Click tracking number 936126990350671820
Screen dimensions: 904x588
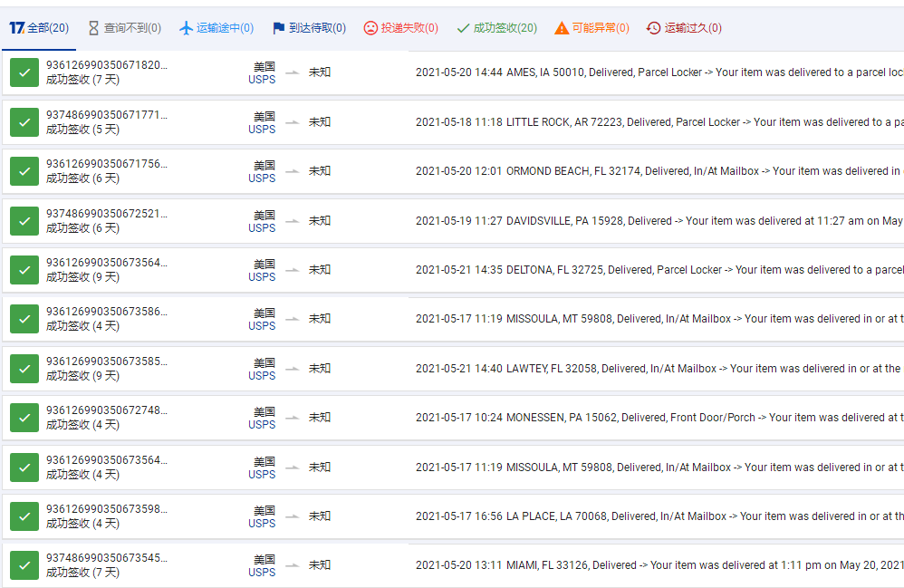coord(107,65)
